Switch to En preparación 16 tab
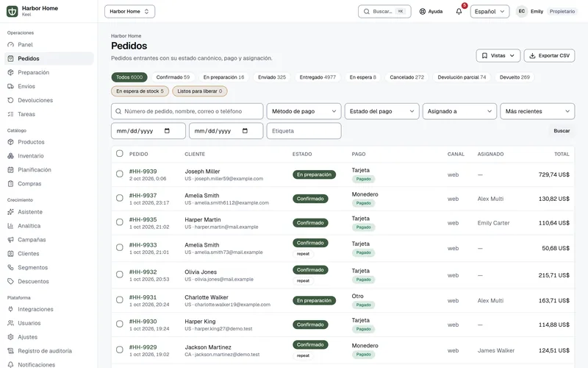This screenshot has width=588, height=368. (223, 77)
